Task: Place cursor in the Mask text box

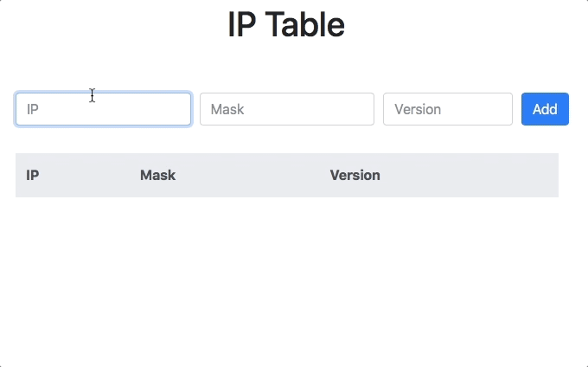Action: coord(287,109)
